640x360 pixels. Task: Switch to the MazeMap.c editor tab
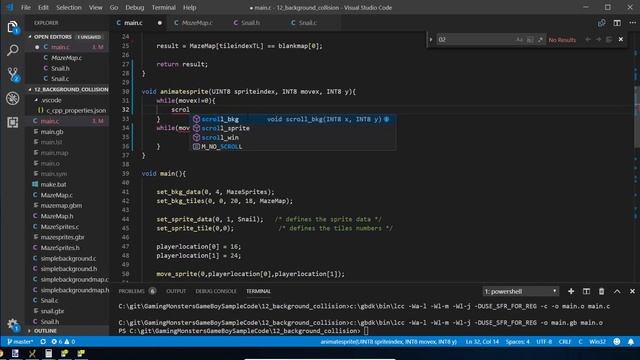tap(197, 23)
